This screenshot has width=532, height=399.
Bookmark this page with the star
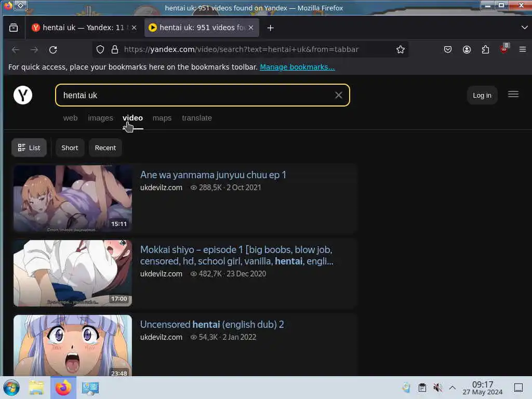pos(401,49)
